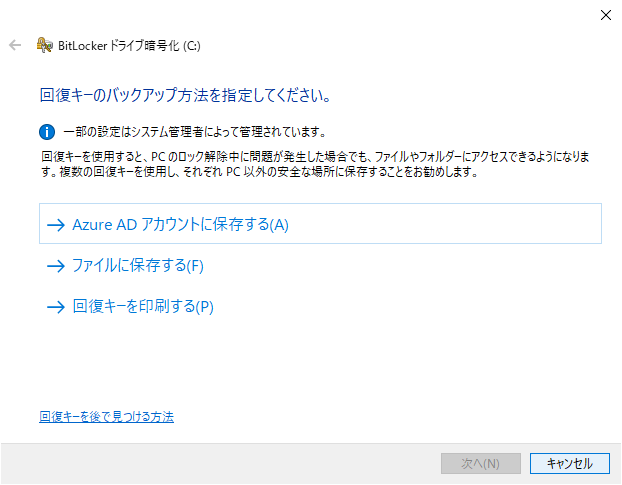The image size is (622, 485).
Task: Click the arrow beside 回復キーを印刷する
Action: point(56,307)
